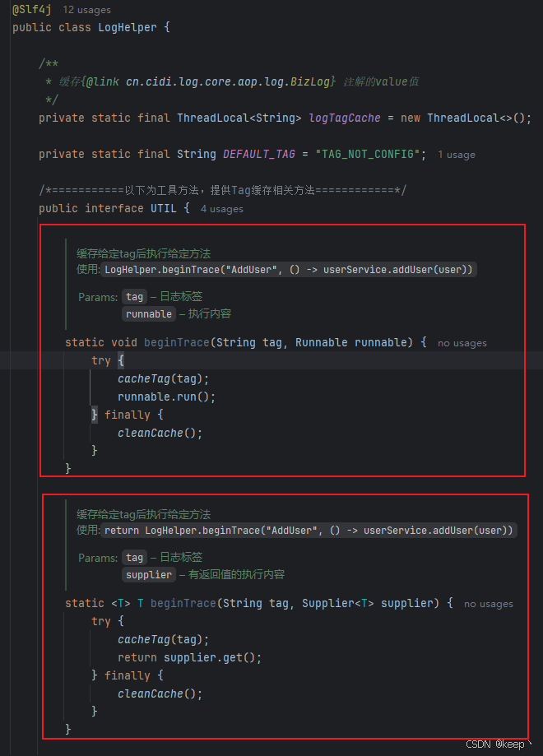Click the @Slf4j annotation
The width and height of the screenshot is (543, 756).
(x=32, y=9)
